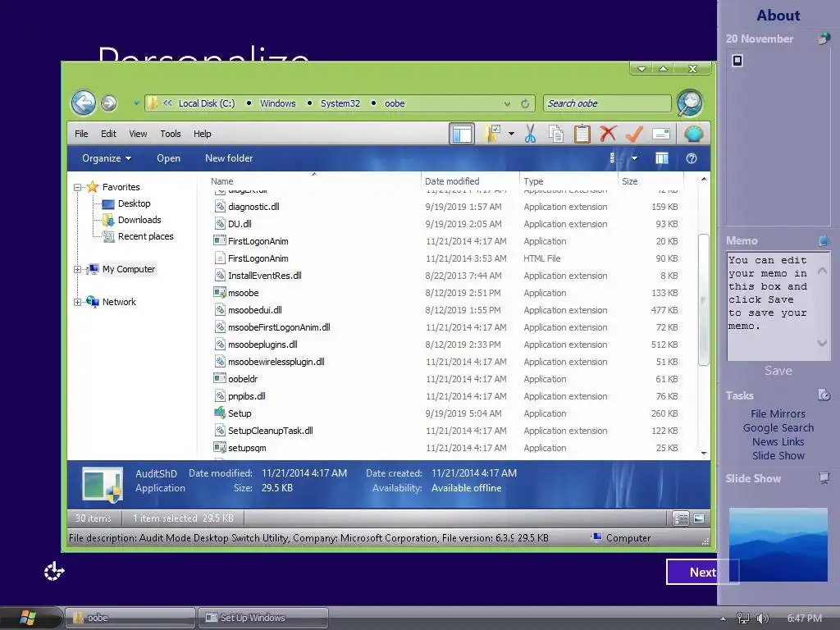
Task: Click the file list scrollbar down arrow
Action: (x=704, y=453)
